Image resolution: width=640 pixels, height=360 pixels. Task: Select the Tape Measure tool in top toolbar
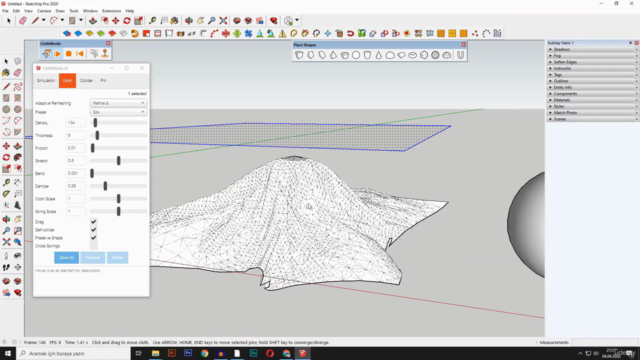point(152,20)
